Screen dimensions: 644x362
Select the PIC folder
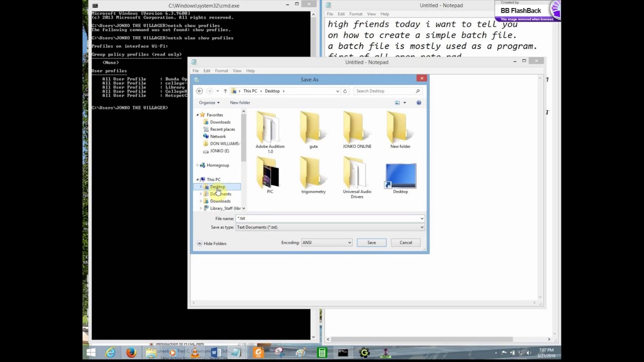click(270, 175)
